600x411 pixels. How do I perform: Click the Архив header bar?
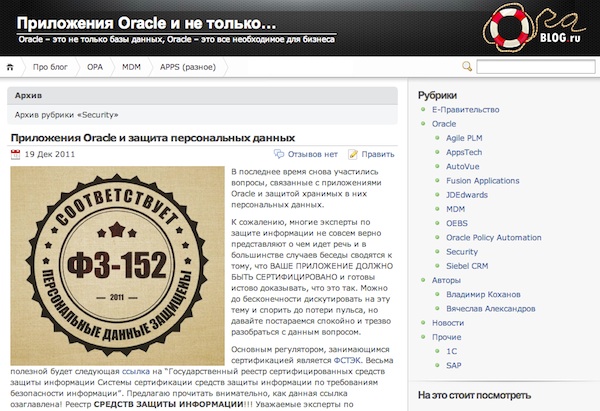[x=202, y=96]
